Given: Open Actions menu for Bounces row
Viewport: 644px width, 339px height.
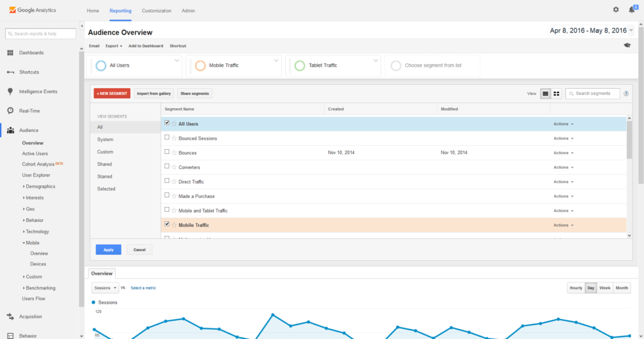Looking at the screenshot, I should 563,153.
